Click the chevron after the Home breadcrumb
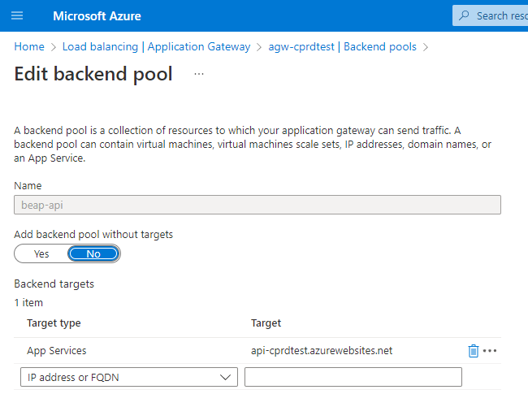This screenshot has width=528, height=420. pyautogui.click(x=53, y=47)
